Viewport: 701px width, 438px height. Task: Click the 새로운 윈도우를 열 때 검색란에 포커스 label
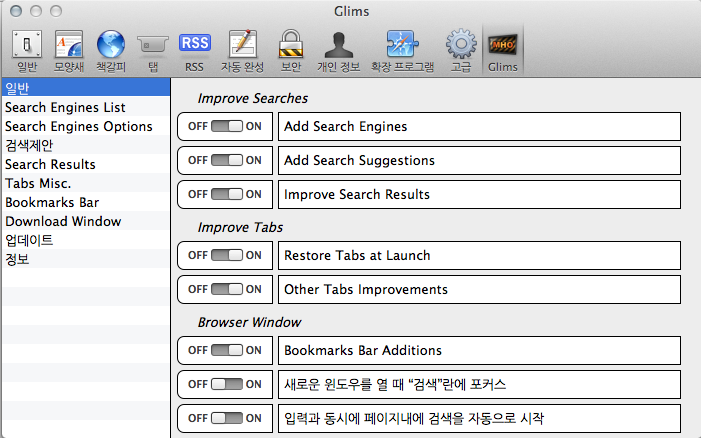point(479,384)
